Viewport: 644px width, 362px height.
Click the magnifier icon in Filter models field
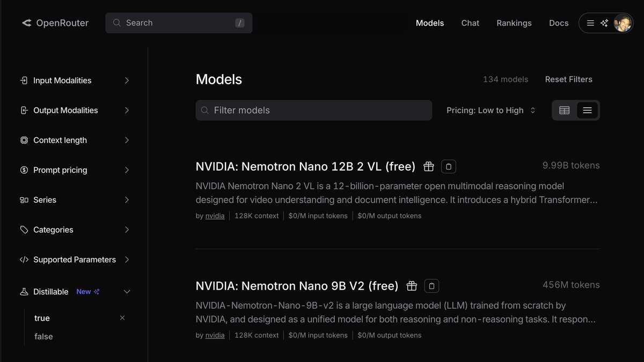pyautogui.click(x=204, y=110)
